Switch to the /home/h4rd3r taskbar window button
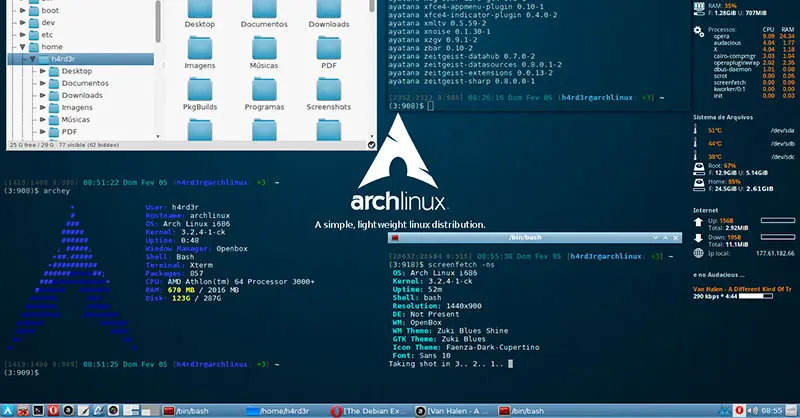This screenshot has height=418, width=800. 284,410
